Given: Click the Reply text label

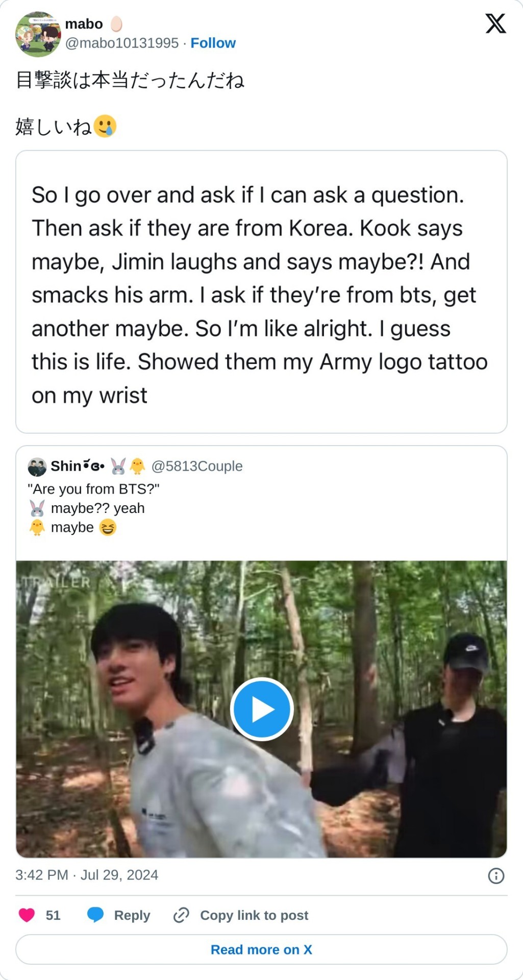Looking at the screenshot, I should click(132, 915).
